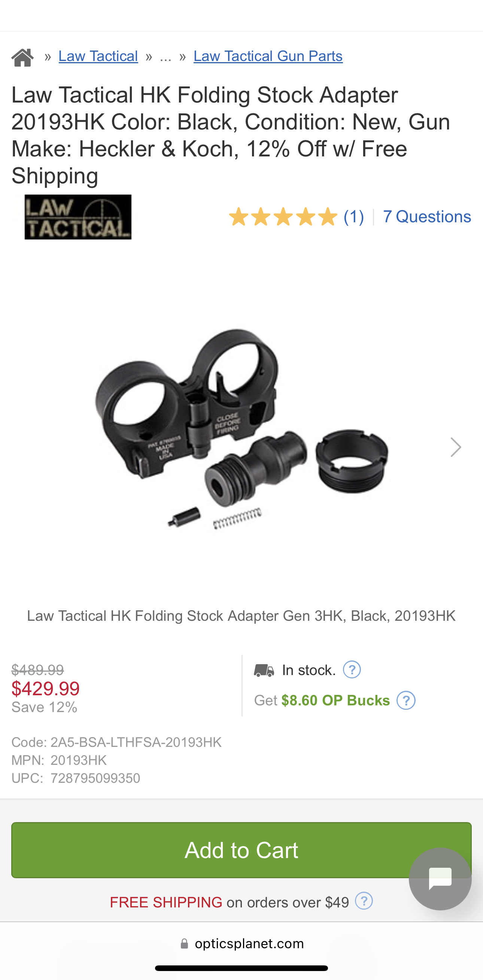
Task: Open the Law Tactical breadcrumb link
Action: pyautogui.click(x=98, y=56)
